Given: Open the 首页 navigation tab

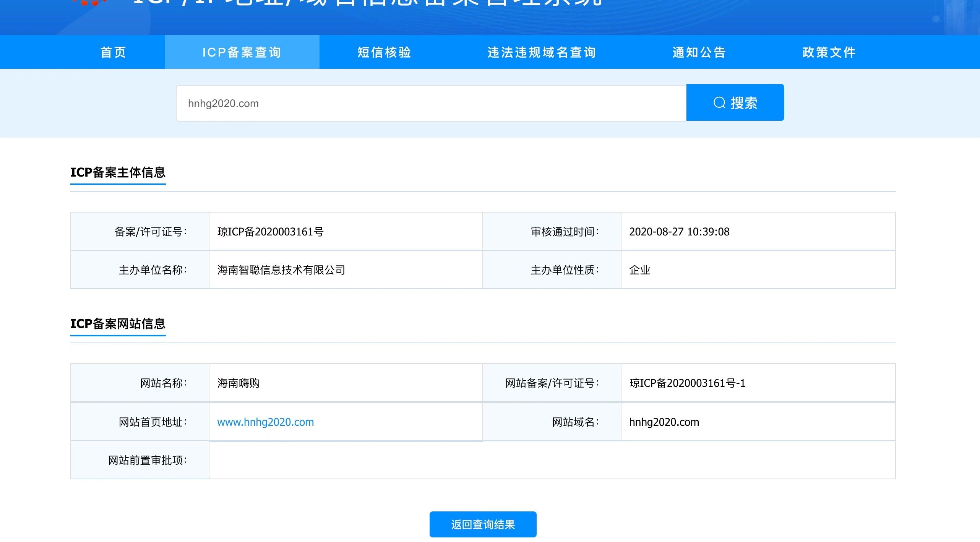Looking at the screenshot, I should click(113, 52).
